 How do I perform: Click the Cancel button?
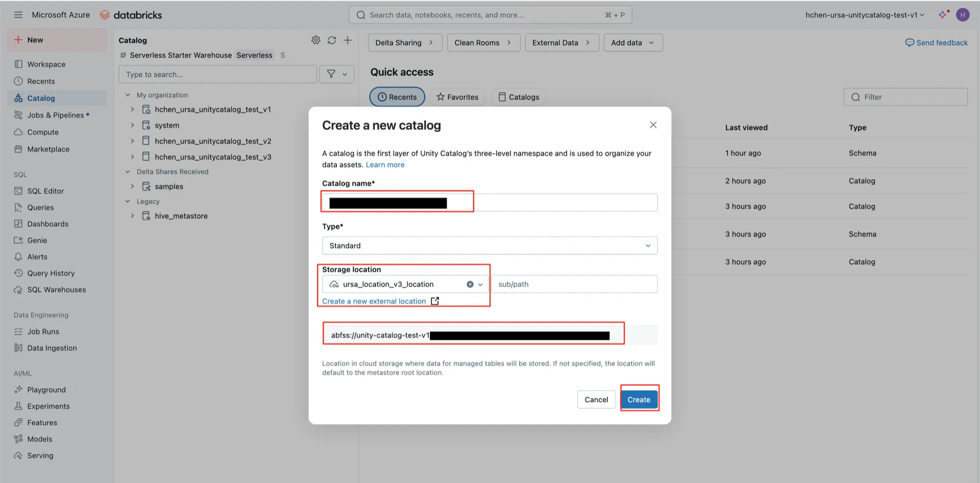click(x=596, y=400)
